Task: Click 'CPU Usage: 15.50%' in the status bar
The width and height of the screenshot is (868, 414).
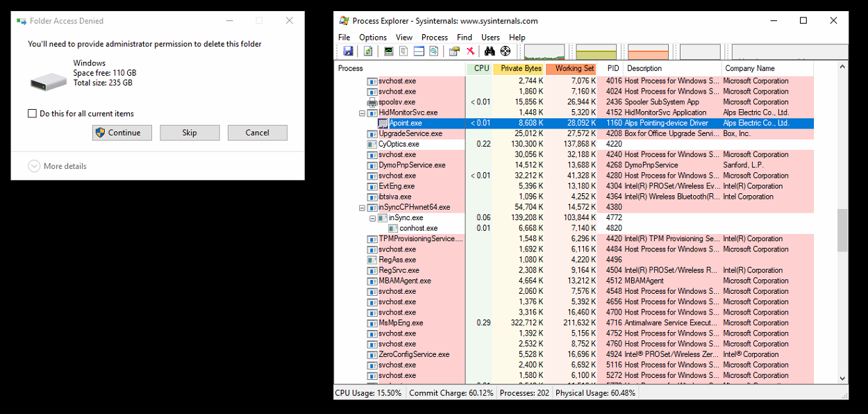Action: point(369,393)
